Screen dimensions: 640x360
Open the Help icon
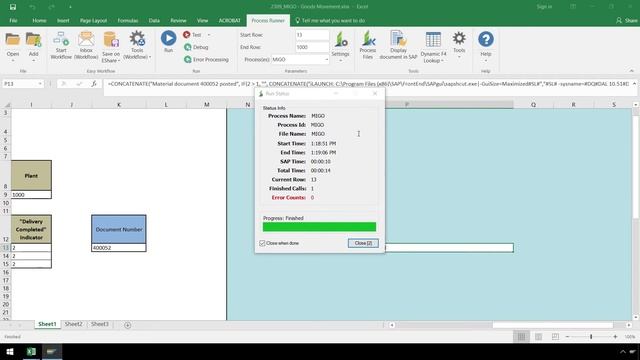point(486,39)
